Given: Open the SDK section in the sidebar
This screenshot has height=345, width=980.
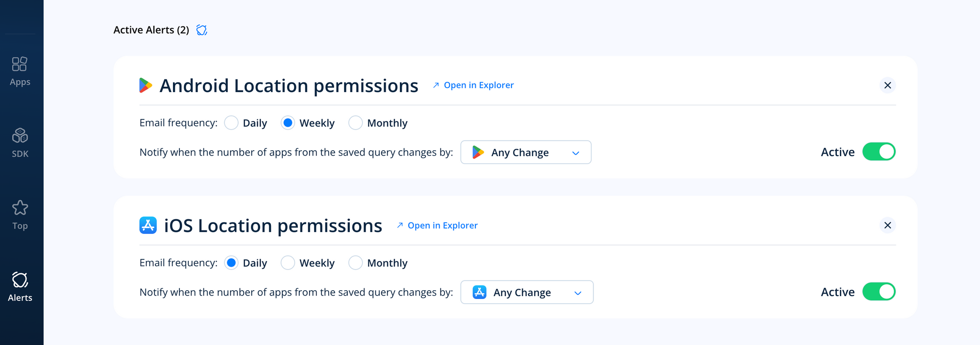Looking at the screenshot, I should pyautogui.click(x=20, y=142).
